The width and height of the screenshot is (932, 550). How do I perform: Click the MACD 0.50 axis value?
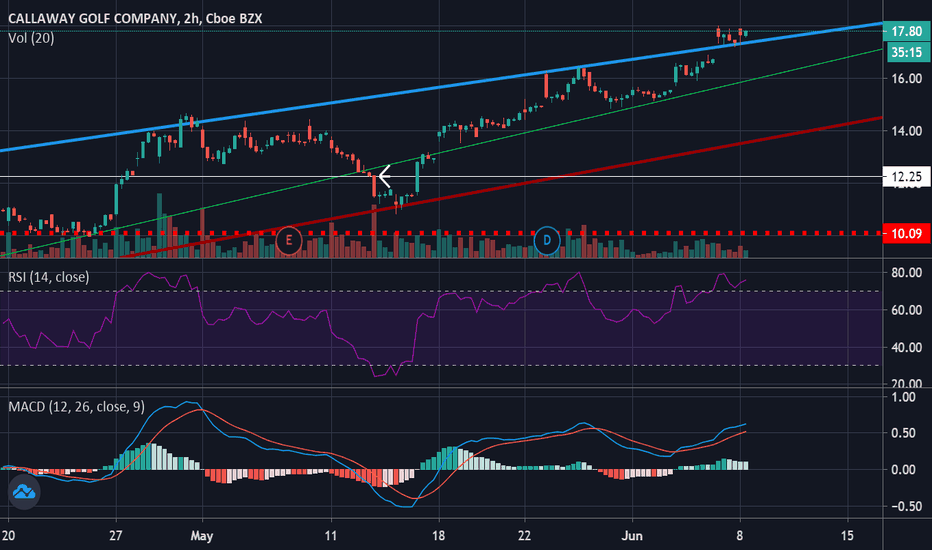(903, 433)
